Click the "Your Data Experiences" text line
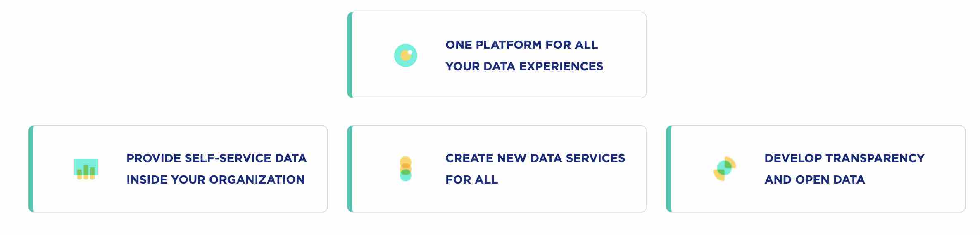This screenshot has height=235, width=980. click(x=524, y=66)
